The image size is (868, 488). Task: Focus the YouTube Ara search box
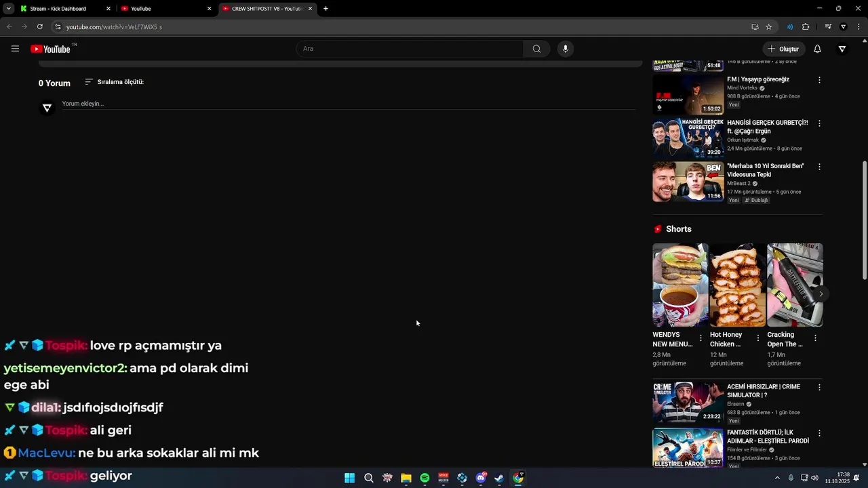[x=410, y=49]
